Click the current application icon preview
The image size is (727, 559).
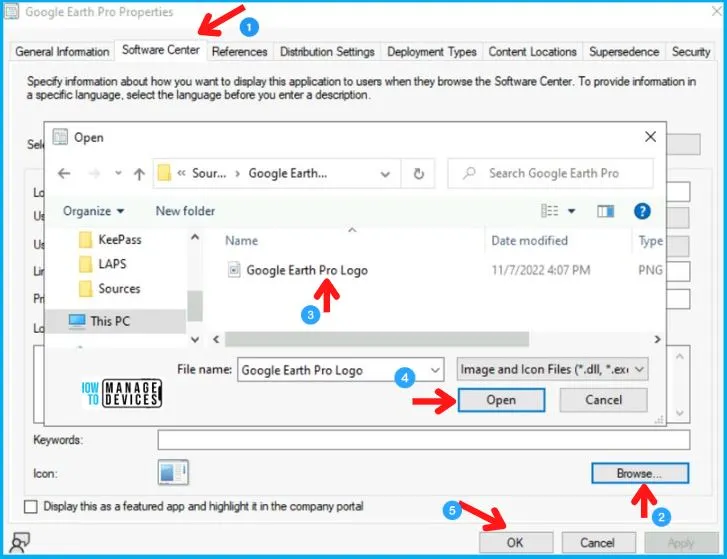(173, 472)
